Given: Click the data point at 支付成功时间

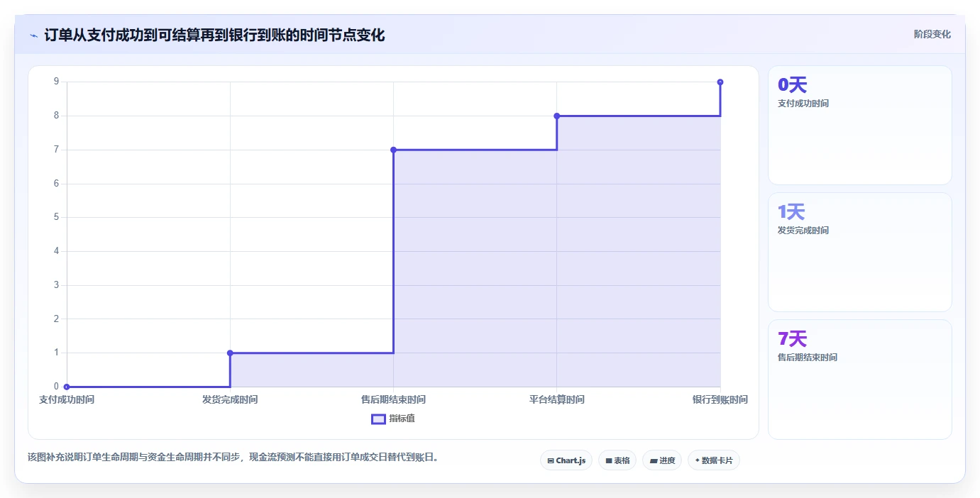Looking at the screenshot, I should [67, 387].
